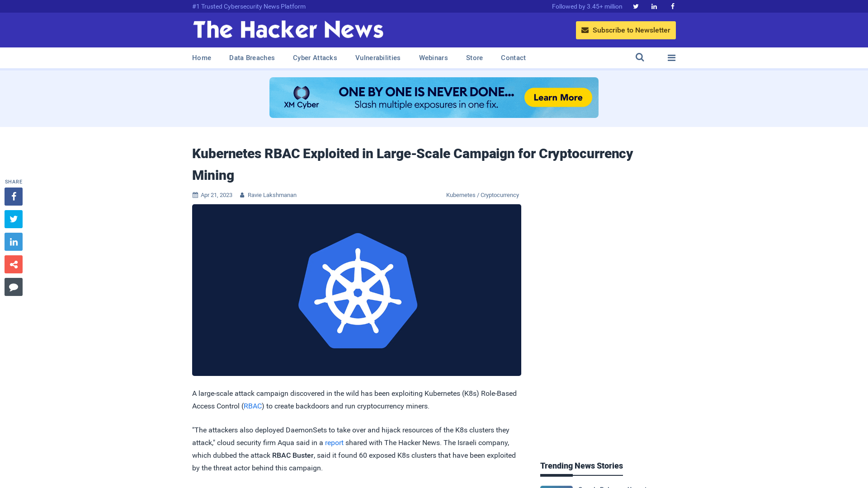Click the Twitter share icon
This screenshot has height=488, width=868.
[x=13, y=219]
